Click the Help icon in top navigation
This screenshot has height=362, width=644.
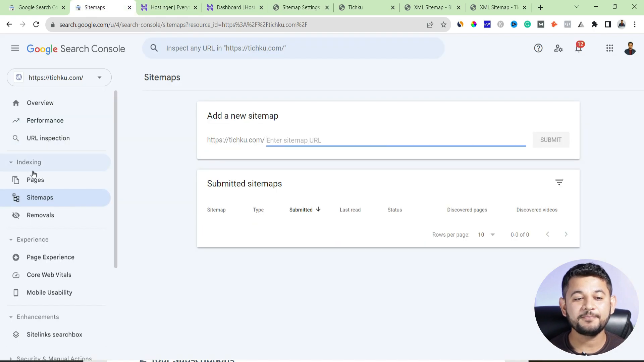click(539, 48)
